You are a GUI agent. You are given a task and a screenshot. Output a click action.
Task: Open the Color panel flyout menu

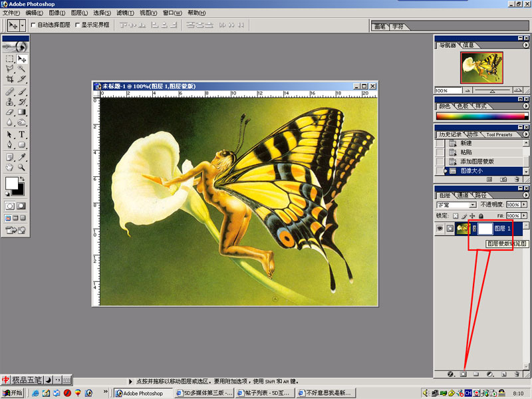[525, 106]
